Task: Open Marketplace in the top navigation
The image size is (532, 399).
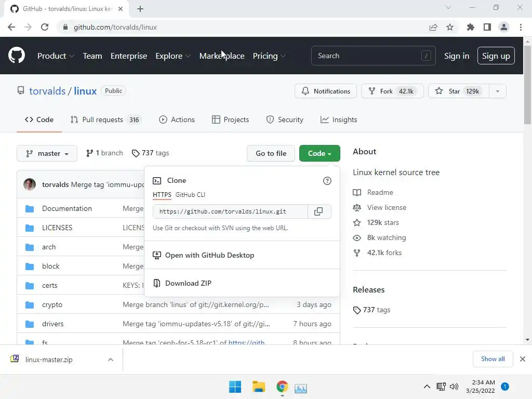Action: tap(222, 56)
